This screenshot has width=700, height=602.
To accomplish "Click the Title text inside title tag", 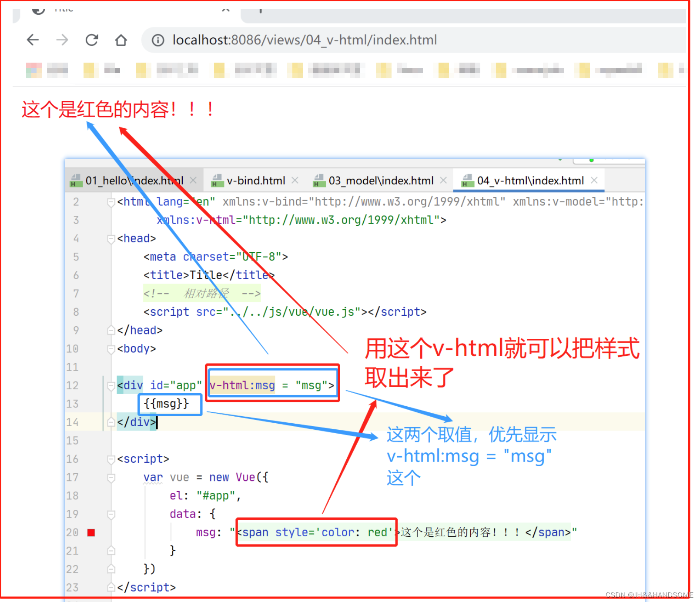I will [x=206, y=275].
